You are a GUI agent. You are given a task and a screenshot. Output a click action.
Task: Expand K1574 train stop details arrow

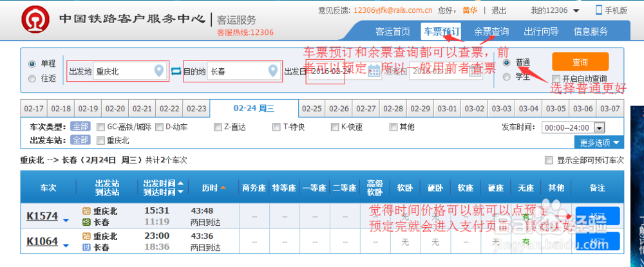click(x=66, y=221)
